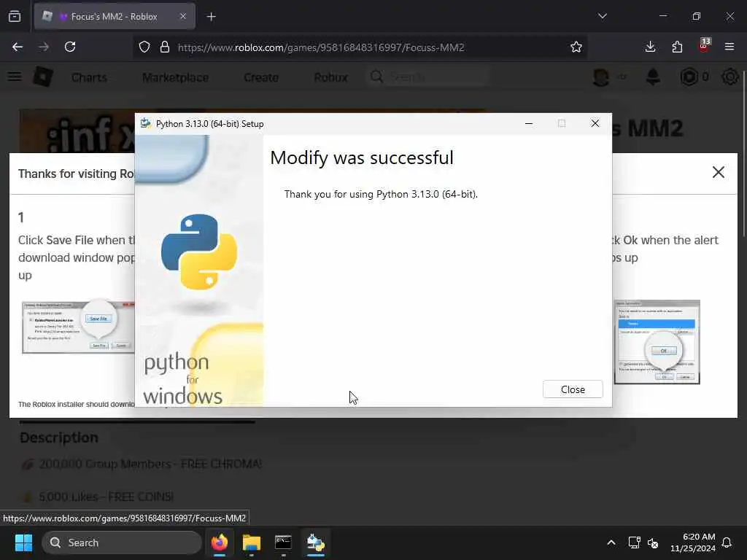Open Roblox settings gear icon
The height and width of the screenshot is (560, 747).
(x=729, y=77)
